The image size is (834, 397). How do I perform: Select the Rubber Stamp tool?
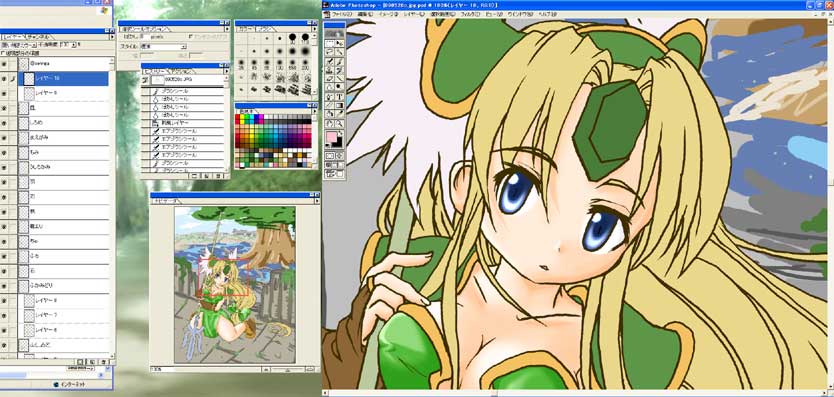(329, 70)
